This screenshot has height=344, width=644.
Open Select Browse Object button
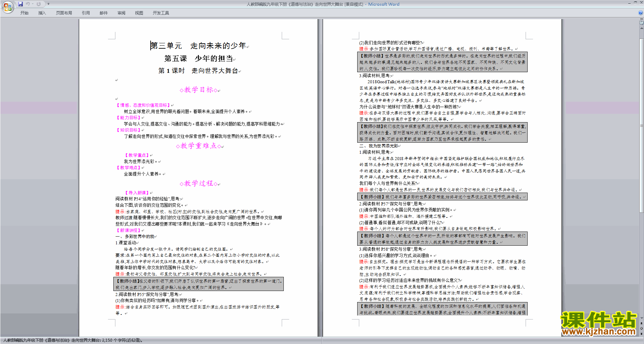click(x=642, y=328)
